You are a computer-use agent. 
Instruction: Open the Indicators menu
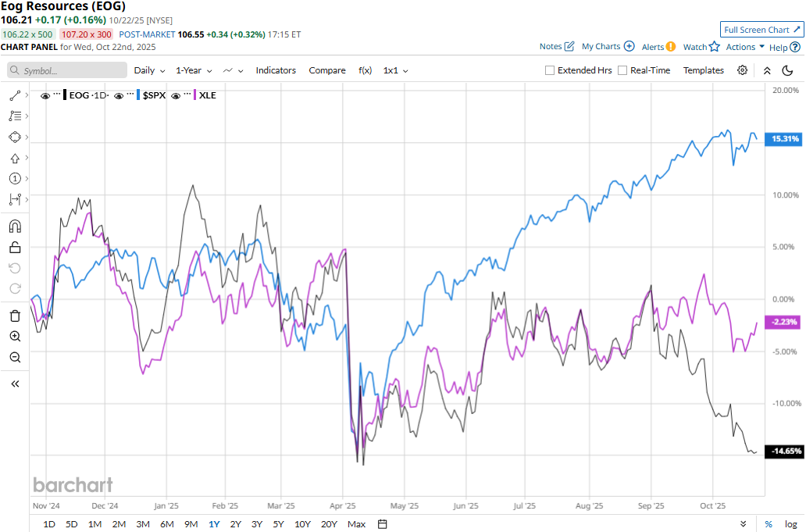(x=276, y=70)
